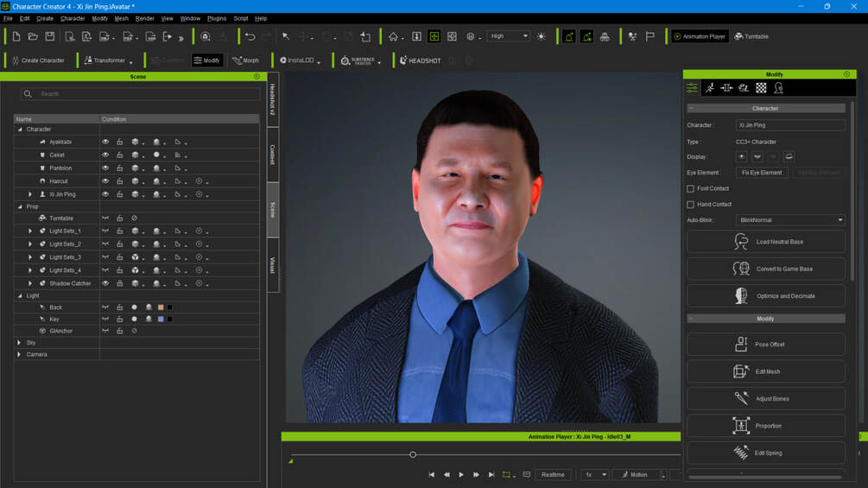Screen dimensions: 868x488
Task: Toggle visibility of Ceket
Action: point(105,155)
